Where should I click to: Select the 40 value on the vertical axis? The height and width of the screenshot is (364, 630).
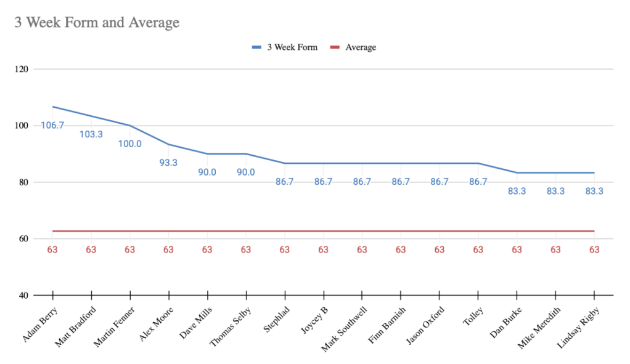point(23,296)
